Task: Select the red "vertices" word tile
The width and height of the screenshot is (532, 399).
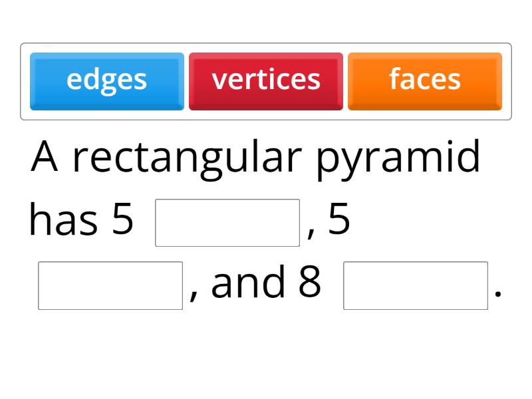Action: pyautogui.click(x=266, y=80)
